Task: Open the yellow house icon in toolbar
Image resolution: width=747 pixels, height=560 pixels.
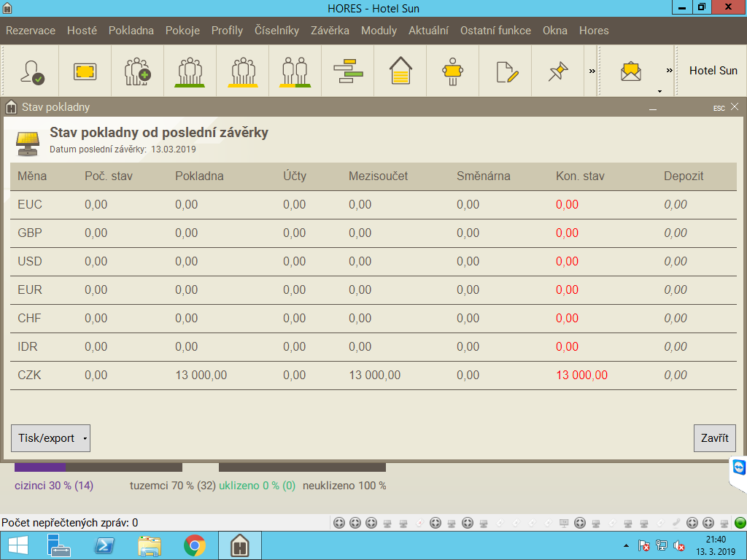Action: [400, 71]
